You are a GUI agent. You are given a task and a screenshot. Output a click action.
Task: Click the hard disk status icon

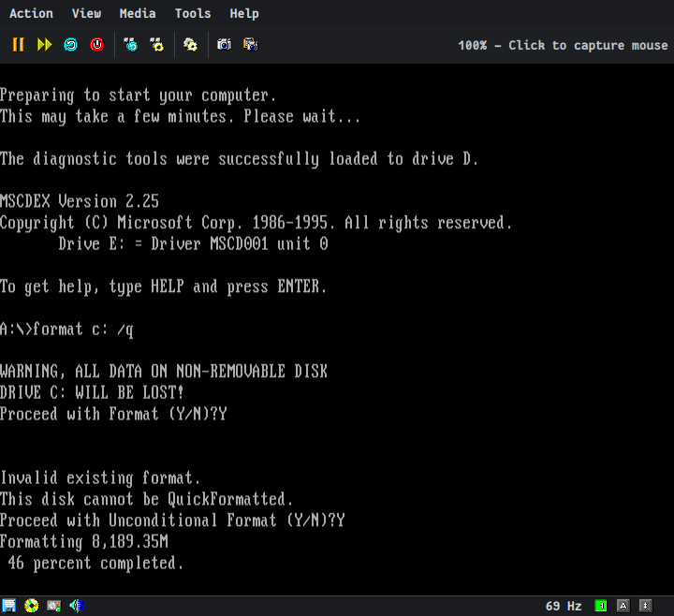(x=53, y=606)
